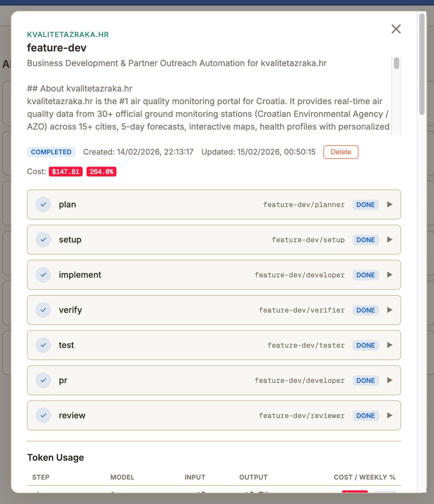
Task: Click the DONE badge on the pr step
Action: (365, 380)
